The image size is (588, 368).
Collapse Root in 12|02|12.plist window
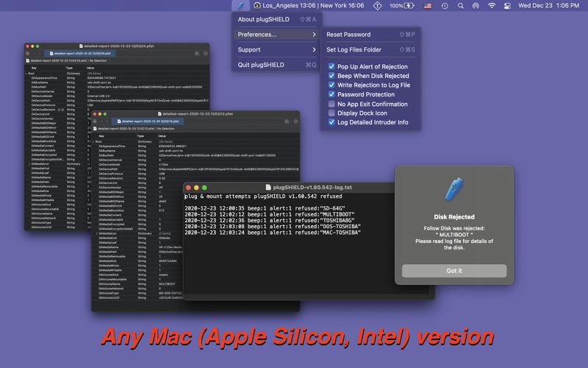tap(93, 142)
